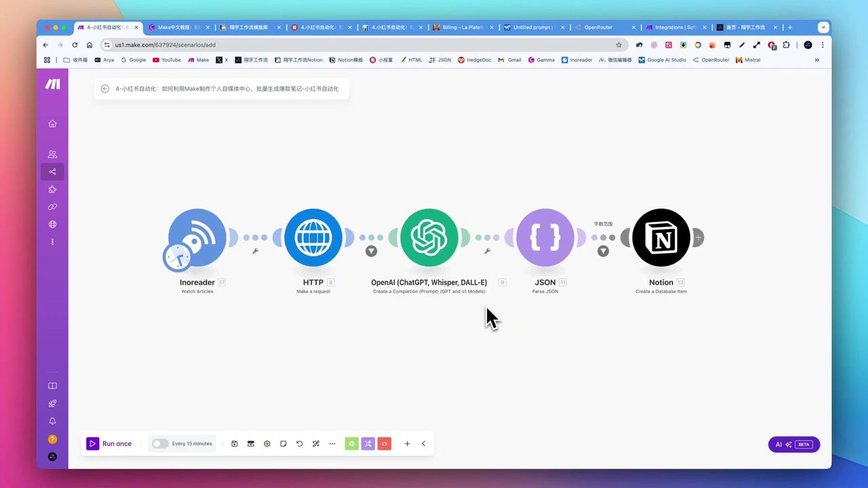Switch to the OpenRouter browser tab

(599, 28)
